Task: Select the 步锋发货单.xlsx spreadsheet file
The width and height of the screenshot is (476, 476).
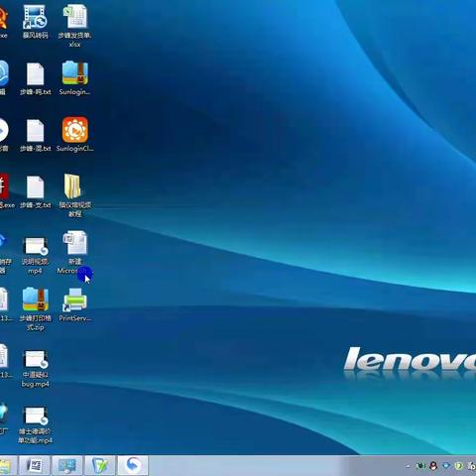Action: click(75, 26)
